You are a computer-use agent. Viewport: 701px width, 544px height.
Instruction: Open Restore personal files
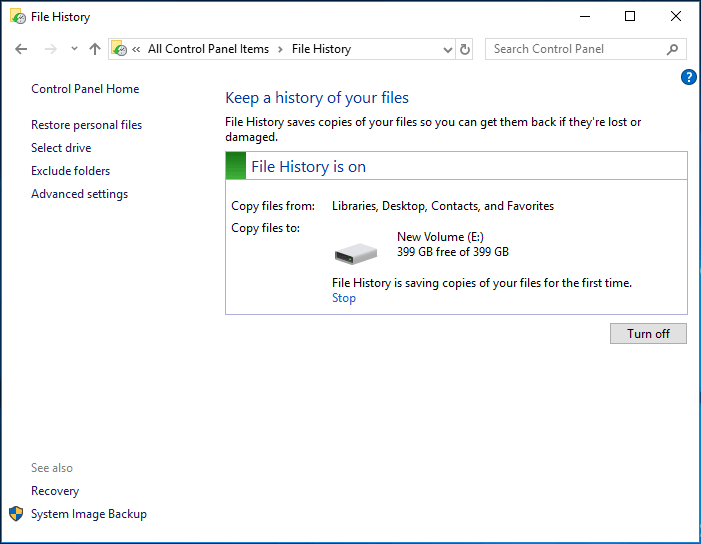click(86, 125)
